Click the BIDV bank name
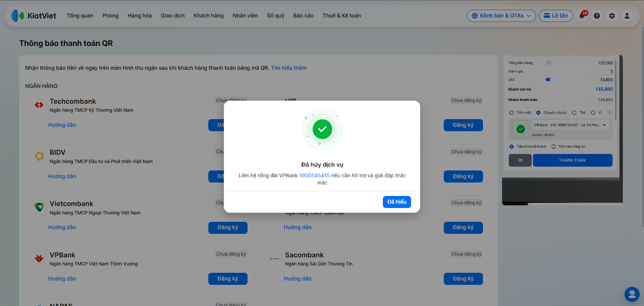The image size is (644, 306). tap(57, 152)
